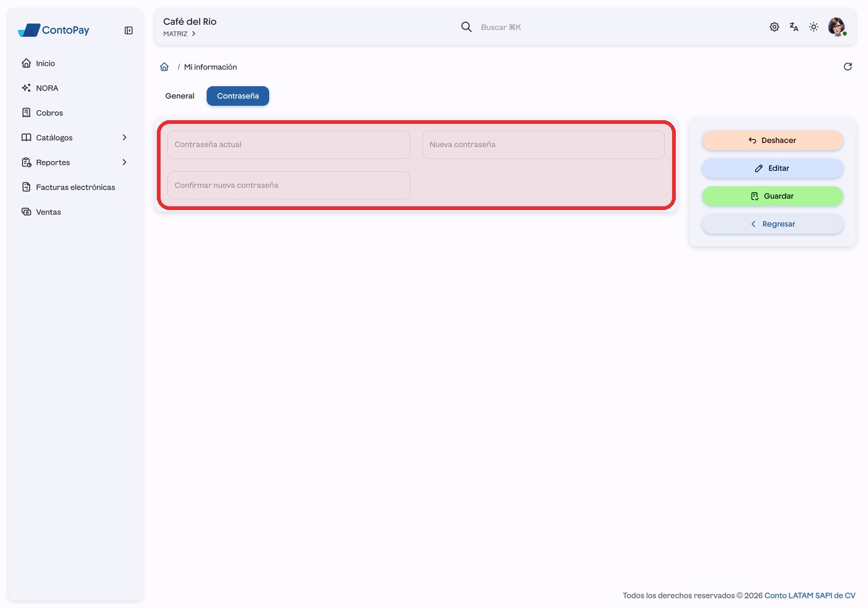Open the language translation icon
Screen dimensions: 868x609
point(794,27)
